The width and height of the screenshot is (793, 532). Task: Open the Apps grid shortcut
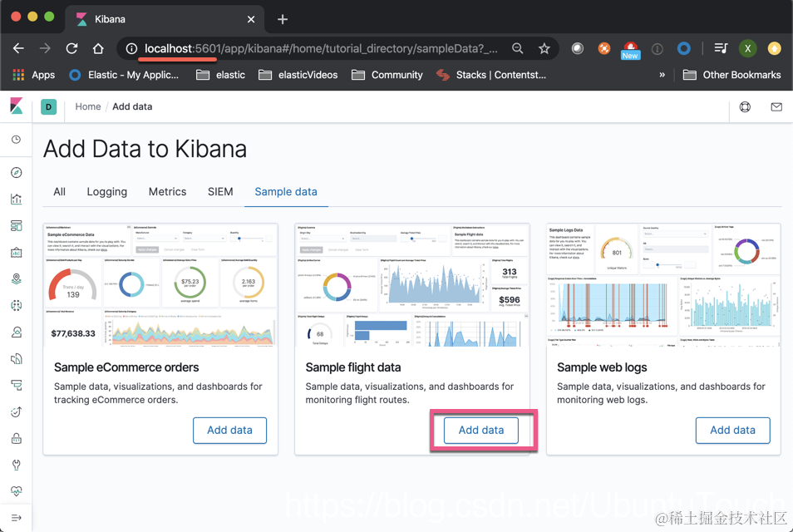pos(33,75)
